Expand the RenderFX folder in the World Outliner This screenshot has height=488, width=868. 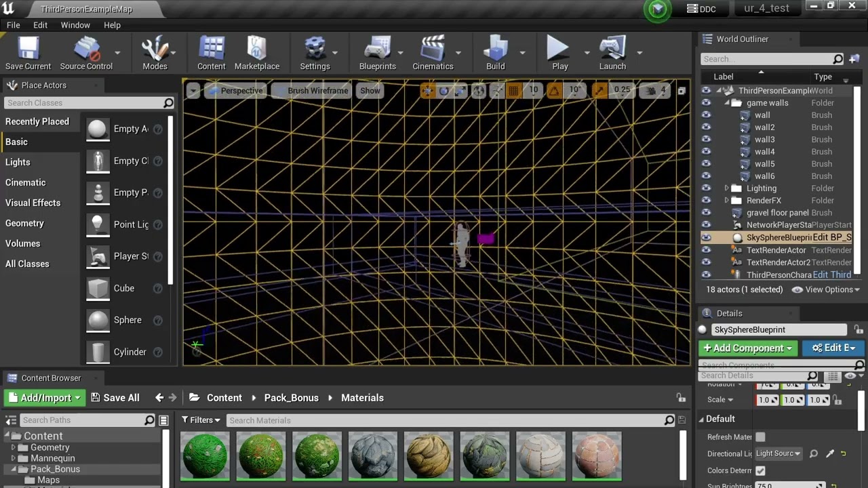(x=727, y=201)
